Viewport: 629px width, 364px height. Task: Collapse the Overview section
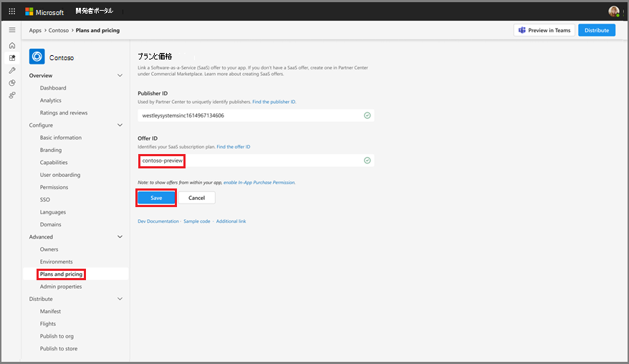(x=120, y=75)
